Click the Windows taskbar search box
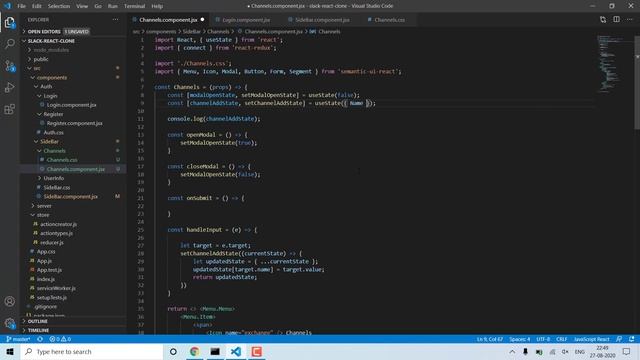This screenshot has width=640, height=360. click(92, 351)
